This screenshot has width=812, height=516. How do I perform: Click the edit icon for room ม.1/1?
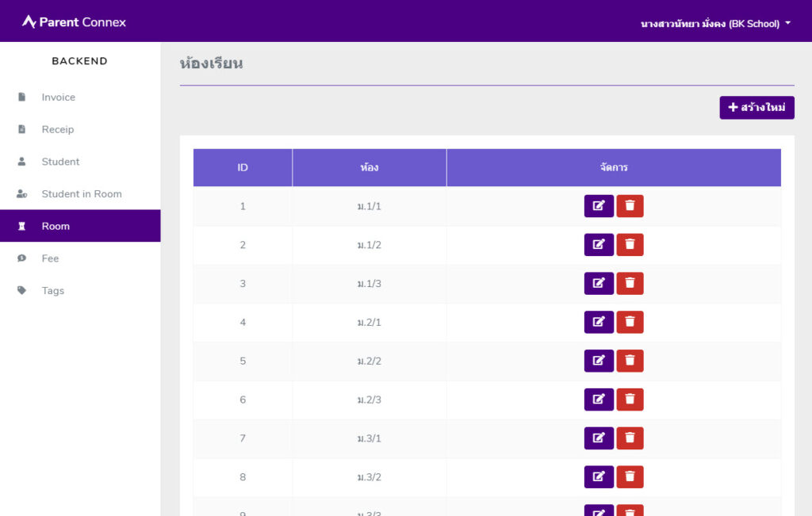point(599,206)
